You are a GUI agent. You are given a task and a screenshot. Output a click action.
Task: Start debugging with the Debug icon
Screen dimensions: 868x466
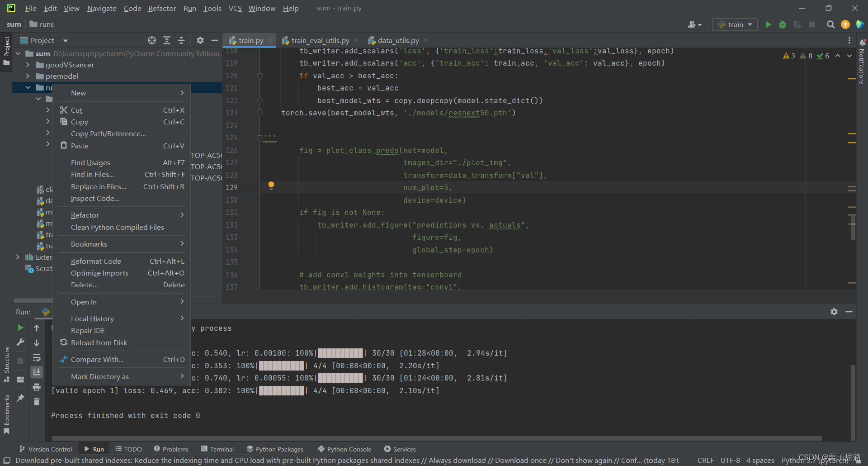click(783, 24)
